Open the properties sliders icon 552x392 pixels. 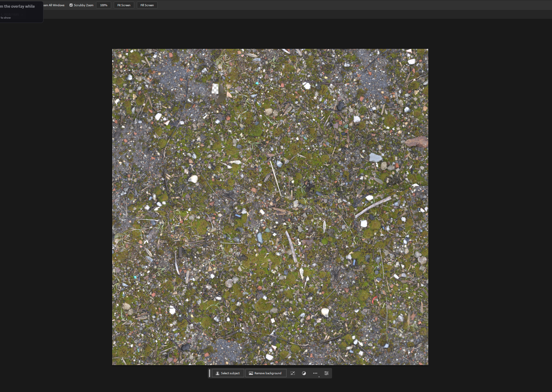pos(326,373)
